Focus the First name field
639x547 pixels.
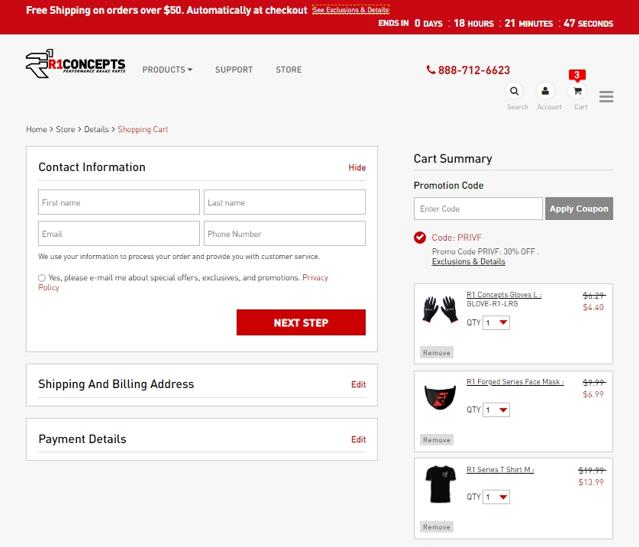pos(119,202)
